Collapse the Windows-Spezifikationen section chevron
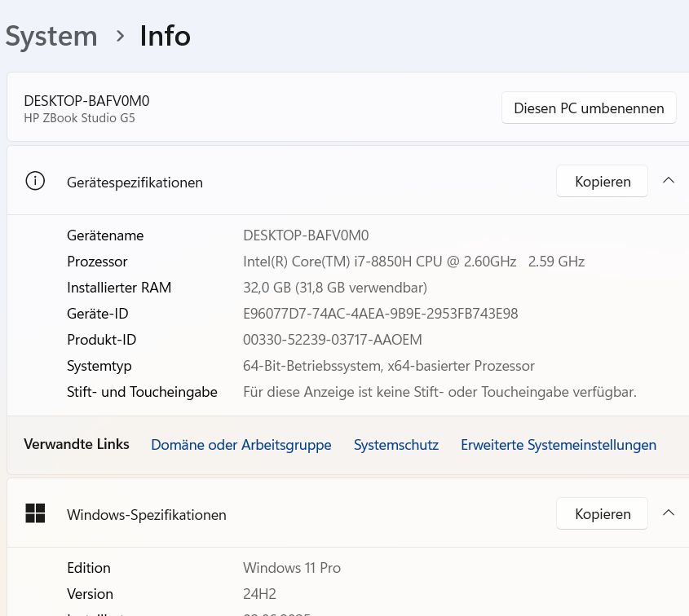 [x=669, y=513]
